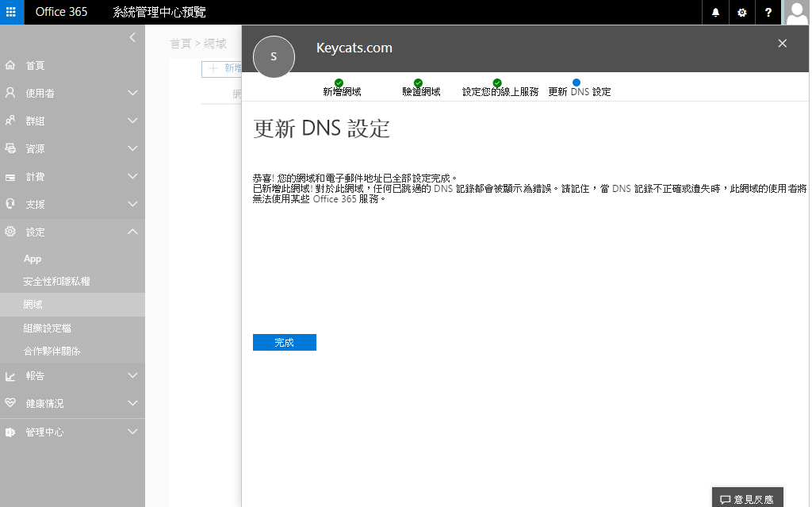The width and height of the screenshot is (812, 507).
Task: Open the 意見反應 feedback button
Action: (747, 499)
